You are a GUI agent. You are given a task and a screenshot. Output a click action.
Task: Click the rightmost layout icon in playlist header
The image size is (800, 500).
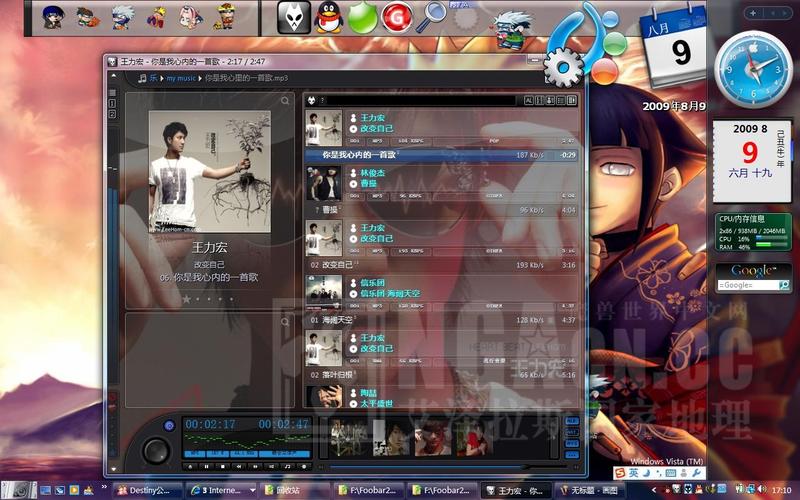pos(572,101)
